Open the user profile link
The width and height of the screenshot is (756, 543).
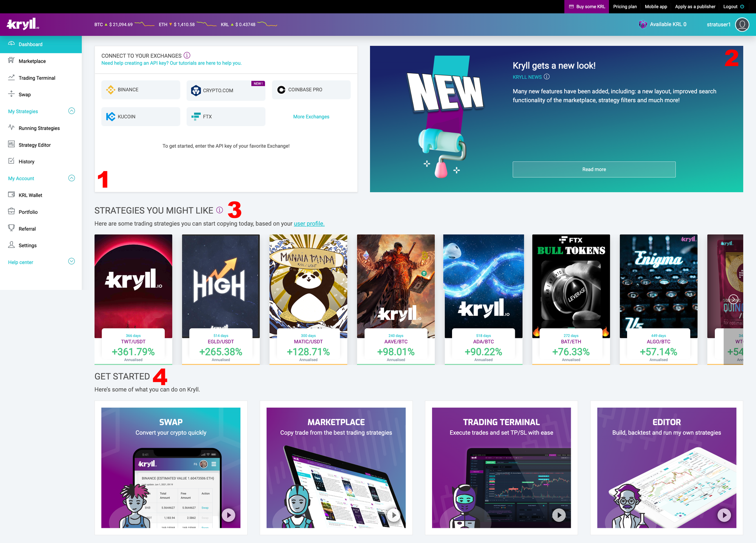[309, 223]
